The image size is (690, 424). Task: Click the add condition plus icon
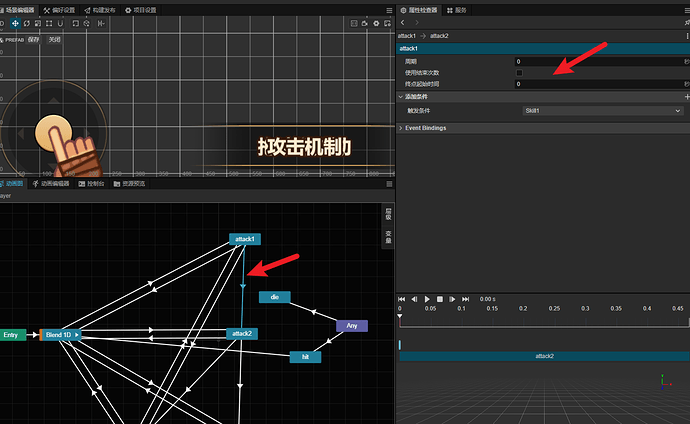[x=687, y=96]
